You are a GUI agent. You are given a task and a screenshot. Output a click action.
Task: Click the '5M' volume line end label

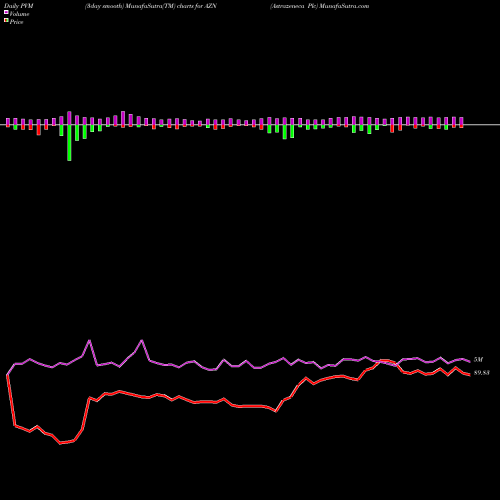478,360
